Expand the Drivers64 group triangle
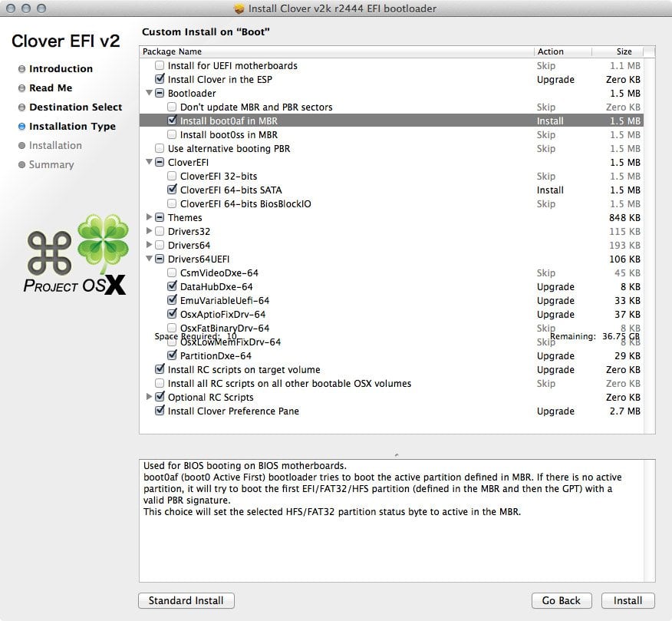Screen dimensions: 672x621 (149, 244)
